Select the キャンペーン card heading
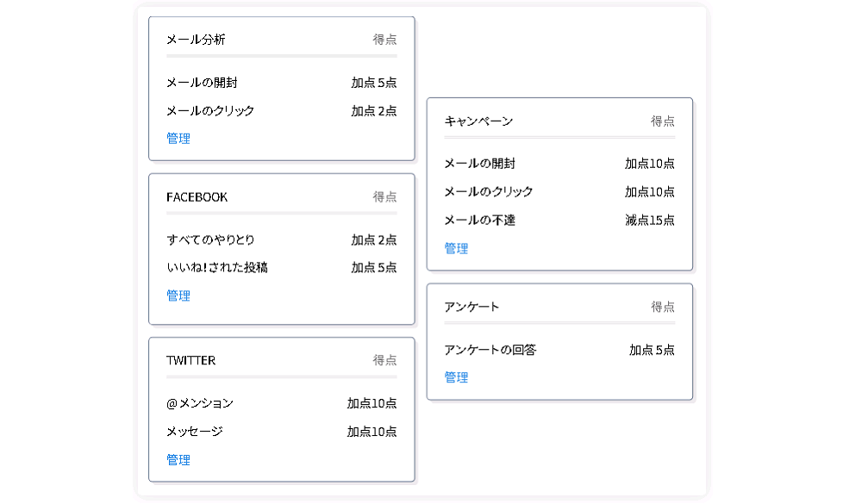The height and width of the screenshot is (504, 862). (478, 121)
